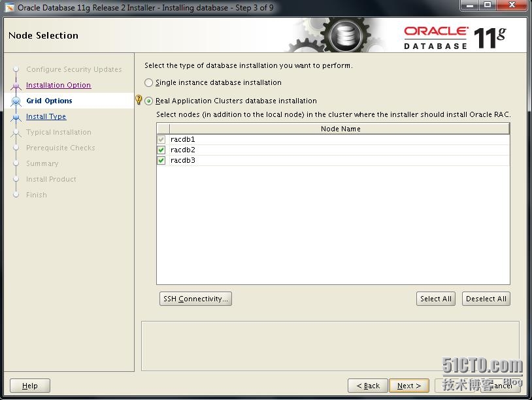This screenshot has height=400, width=532.
Task: Click the Summary step
Action: coord(42,163)
